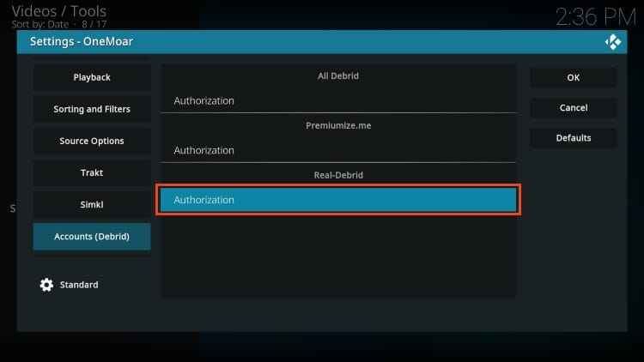Screen dimensions: 644x362
Task: Open Sorting and Filters category
Action: (92, 109)
